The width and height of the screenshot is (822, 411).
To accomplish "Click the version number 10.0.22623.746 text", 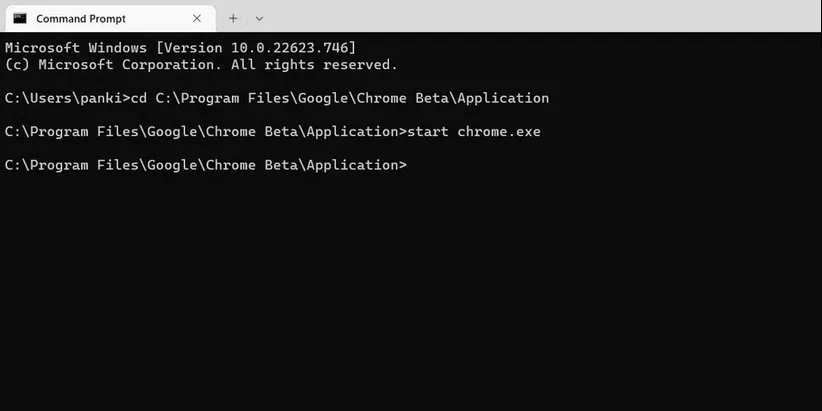I will coord(290,48).
